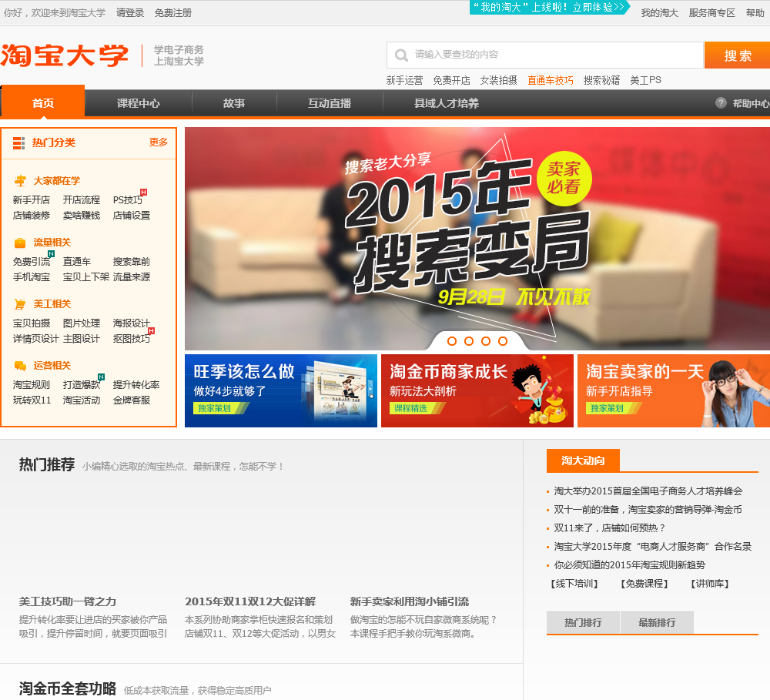Viewport: 770px width, 700px height.
Task: Click the orange 搜索 button
Action: pos(737,55)
